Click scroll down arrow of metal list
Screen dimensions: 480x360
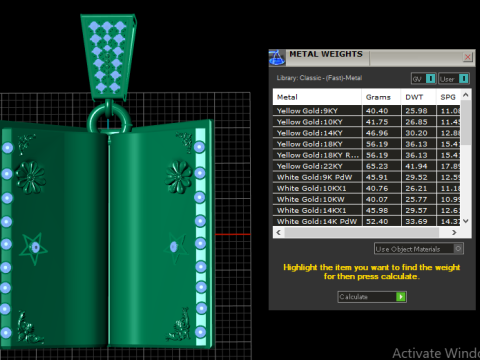pyautogui.click(x=466, y=221)
